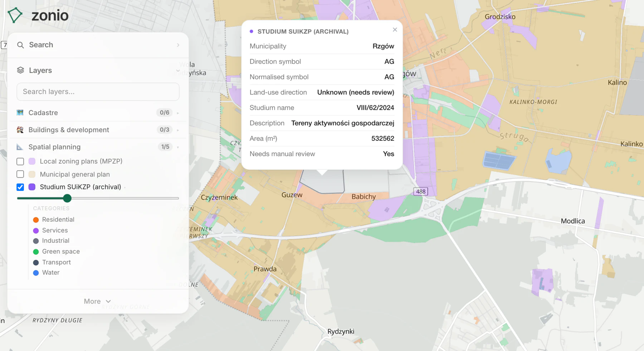The image size is (644, 351).
Task: Open Buildings & development layer group
Action: 98,130
